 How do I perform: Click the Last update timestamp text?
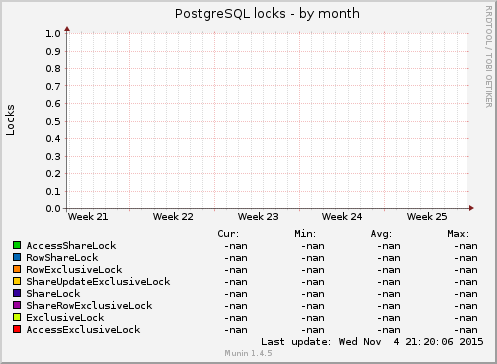(372, 342)
